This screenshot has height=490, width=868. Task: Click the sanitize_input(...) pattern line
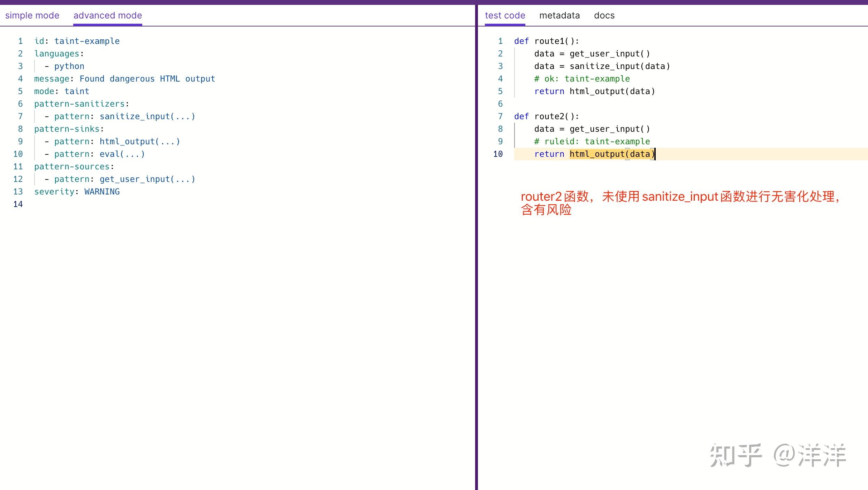124,116
